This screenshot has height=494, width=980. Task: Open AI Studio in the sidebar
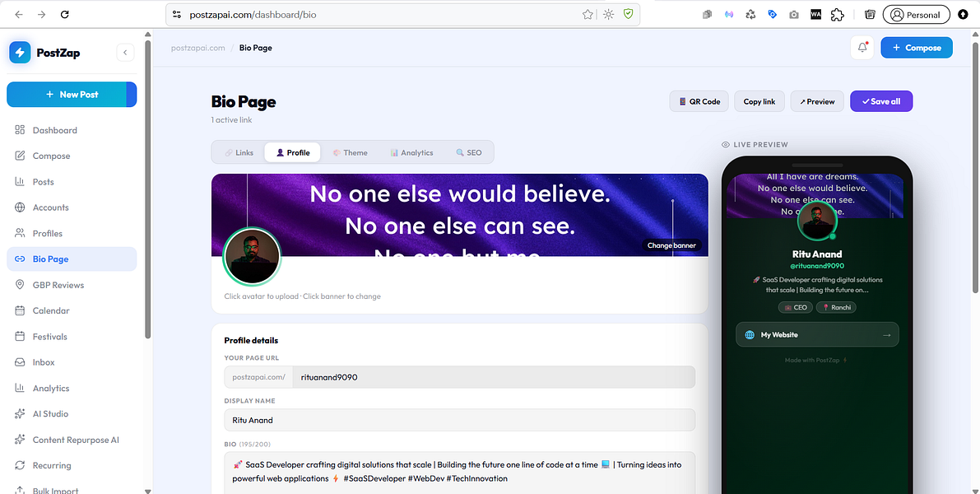pos(72,414)
